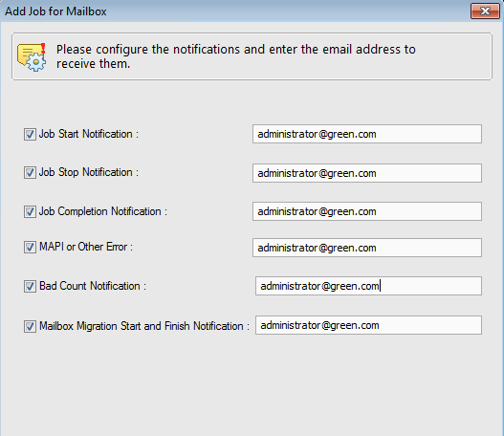Click inside Bad Count Notification email field
The height and width of the screenshot is (436, 504).
coord(368,286)
